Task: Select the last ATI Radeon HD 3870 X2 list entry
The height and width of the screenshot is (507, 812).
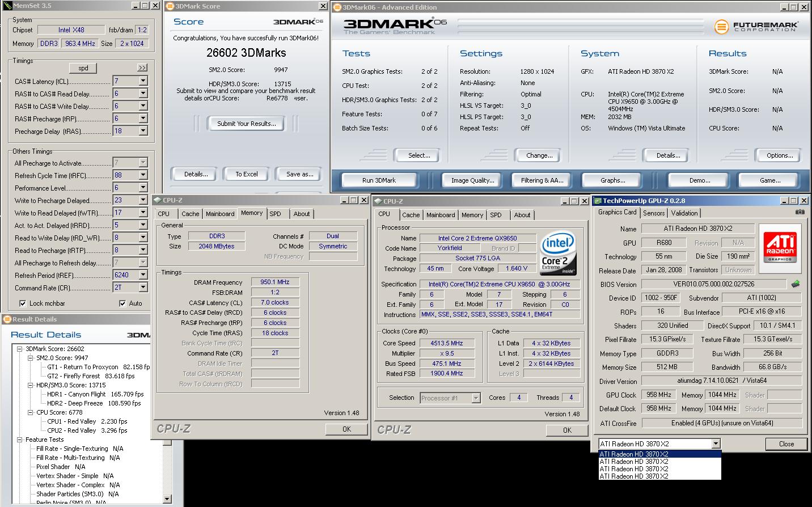Action: click(x=660, y=476)
